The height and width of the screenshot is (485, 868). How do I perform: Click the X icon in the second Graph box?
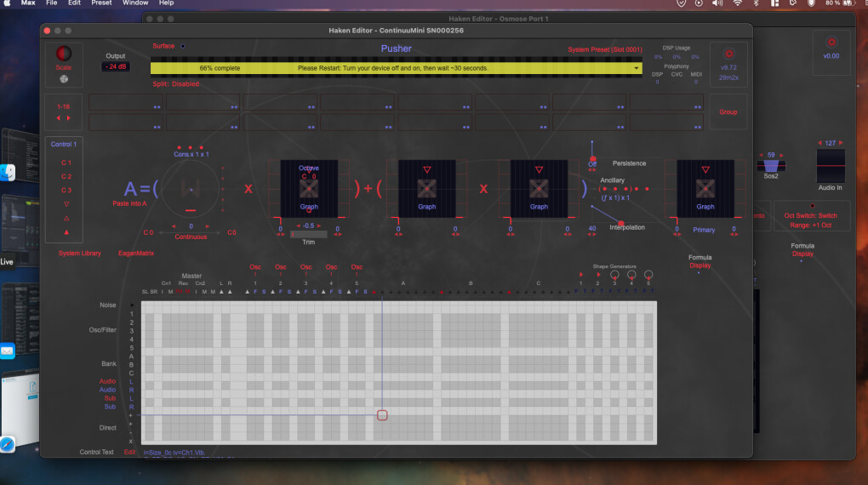427,189
